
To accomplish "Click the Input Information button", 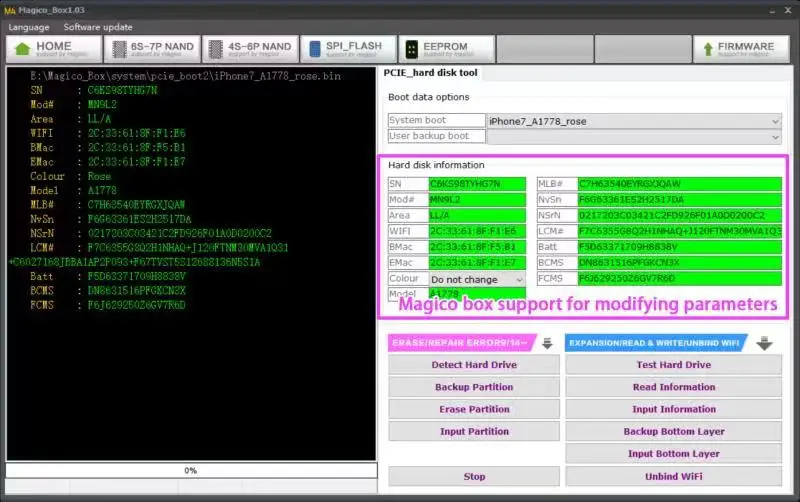I will click(x=673, y=409).
